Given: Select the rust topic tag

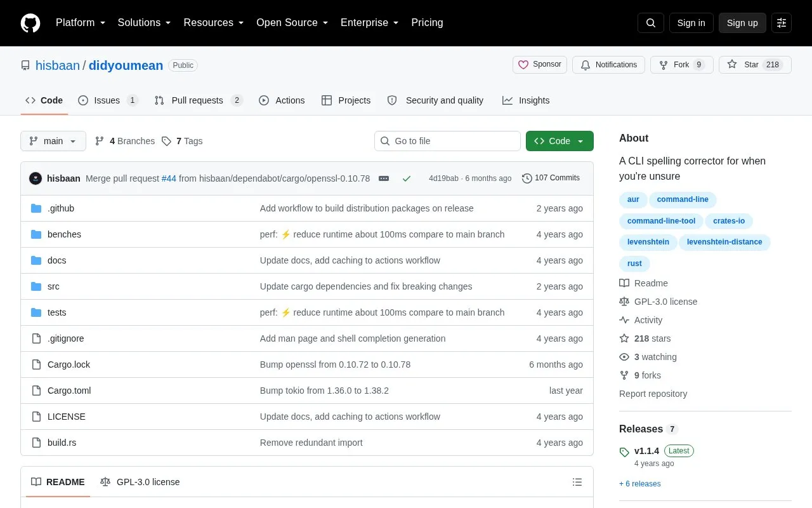Looking at the screenshot, I should tap(634, 264).
